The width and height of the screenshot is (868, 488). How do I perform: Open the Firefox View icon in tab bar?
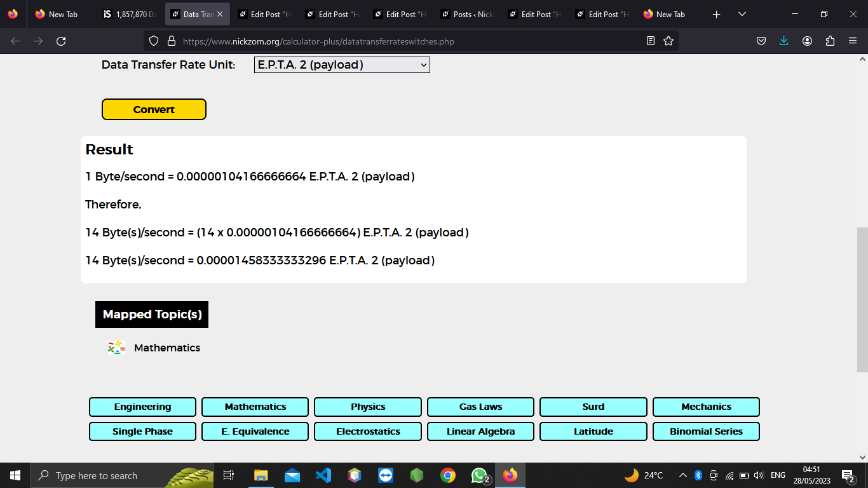pos(13,14)
